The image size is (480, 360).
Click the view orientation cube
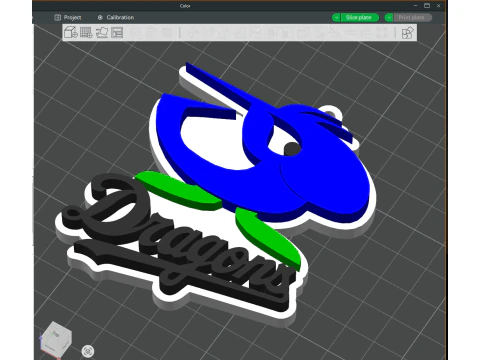56,338
